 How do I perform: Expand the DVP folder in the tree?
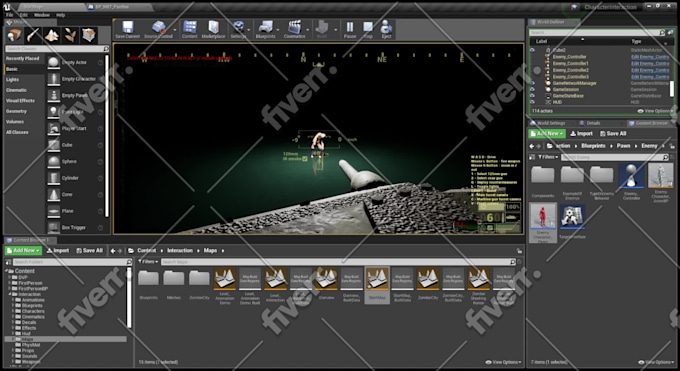click(10, 277)
